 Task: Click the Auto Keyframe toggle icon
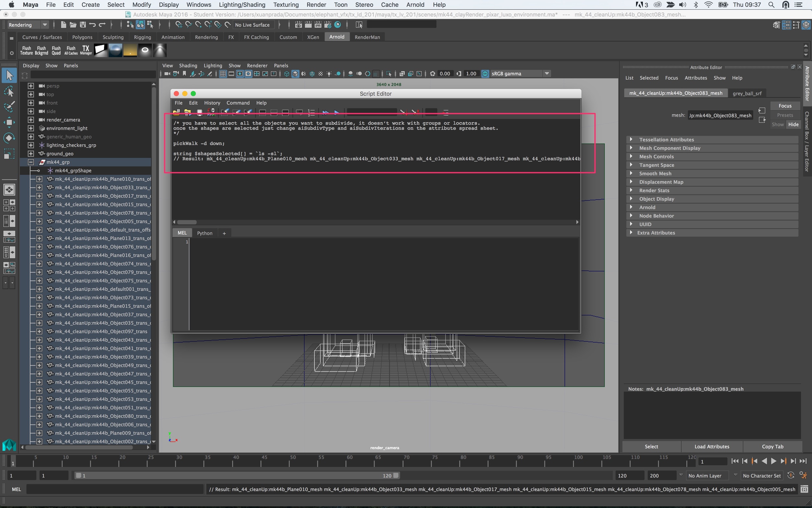791,475
